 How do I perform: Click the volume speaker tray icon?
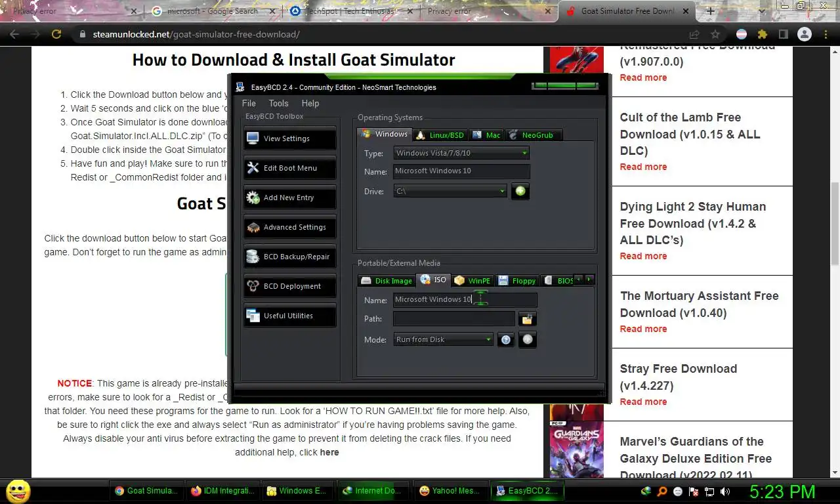click(725, 491)
